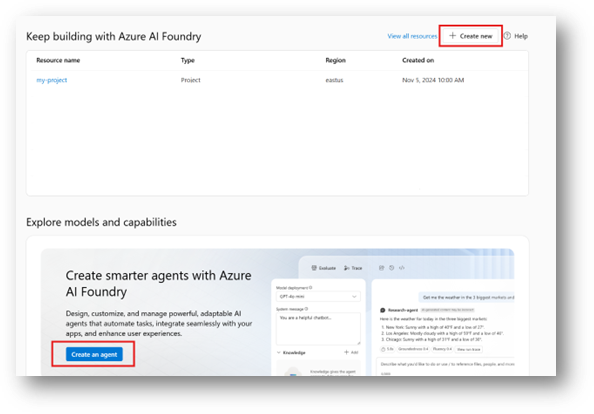The width and height of the screenshot is (594, 414).
Task: Click the Create new button
Action: [471, 36]
